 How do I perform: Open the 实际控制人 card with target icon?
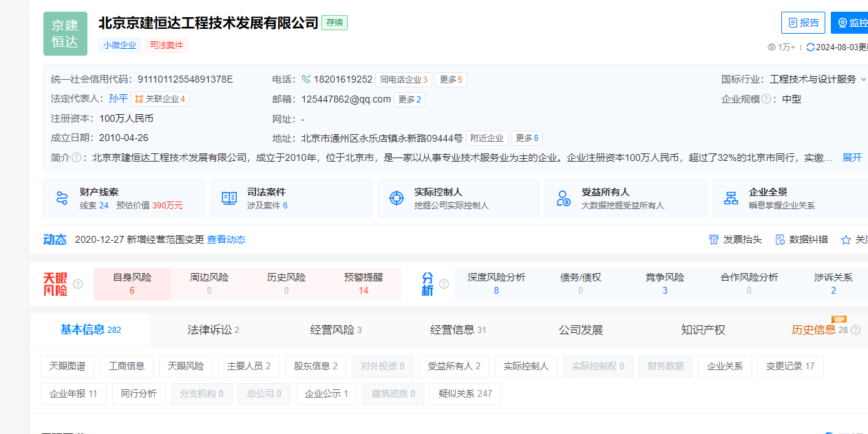point(458,198)
